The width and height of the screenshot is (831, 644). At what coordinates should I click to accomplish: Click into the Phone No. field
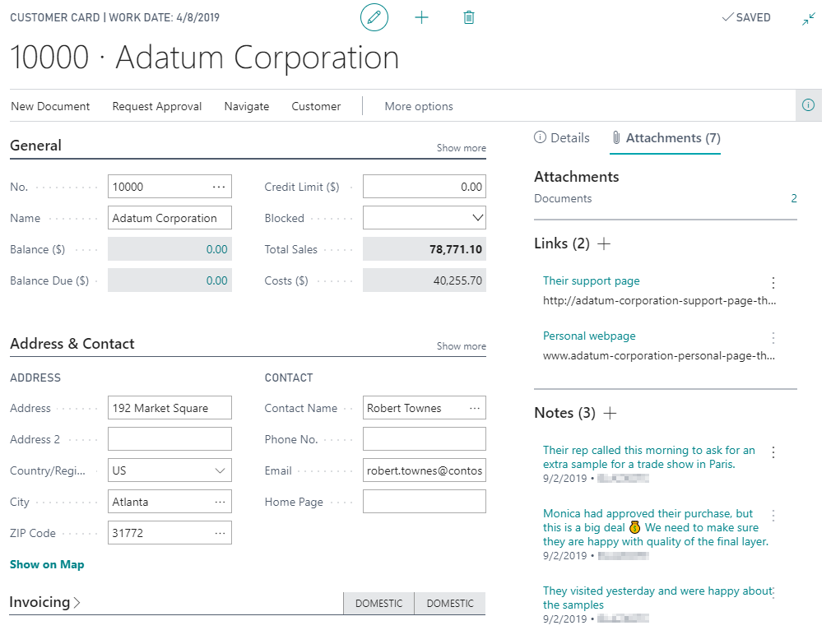coord(424,439)
